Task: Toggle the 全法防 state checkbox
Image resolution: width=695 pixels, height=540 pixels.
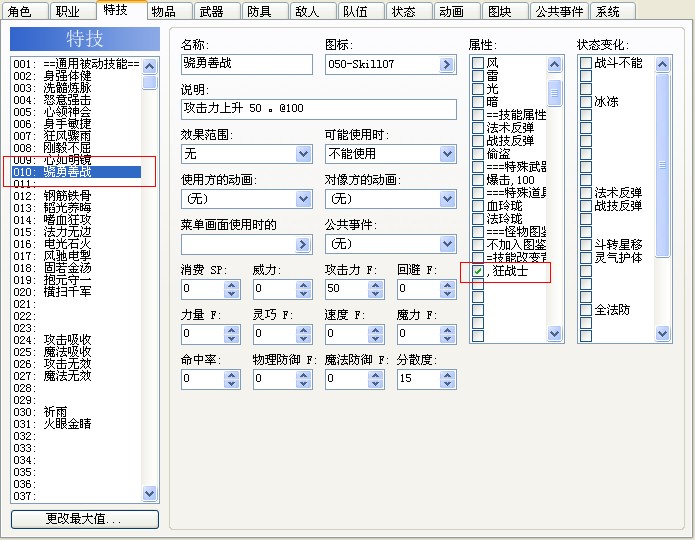Action: (586, 310)
